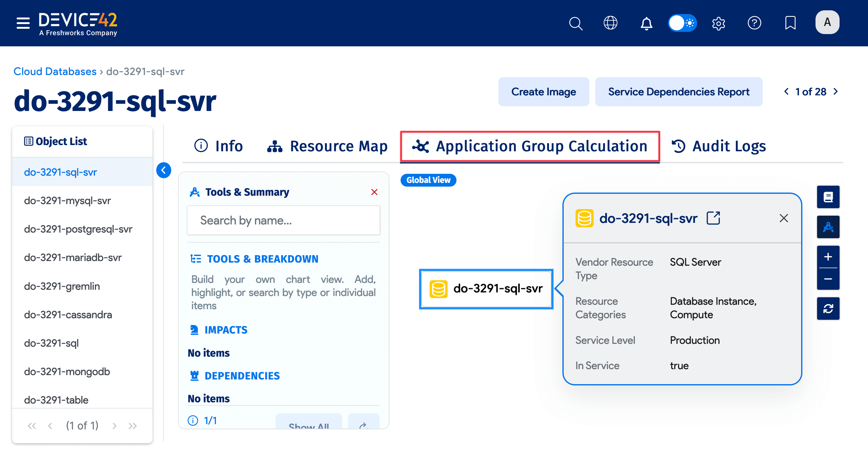Switch to the Info tab
This screenshot has width=868, height=457.
click(x=219, y=146)
